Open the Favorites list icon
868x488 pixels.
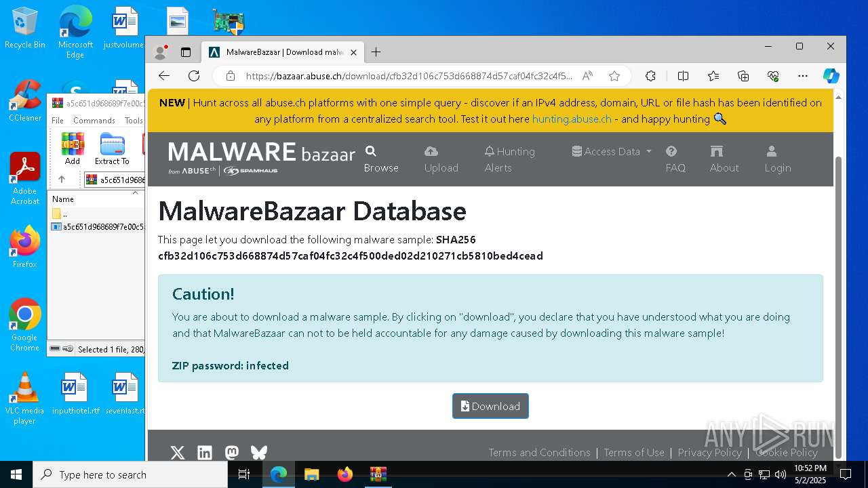(x=713, y=76)
